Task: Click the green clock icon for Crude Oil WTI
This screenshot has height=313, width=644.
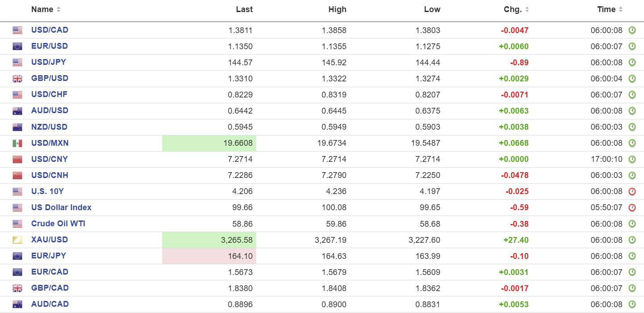Action: click(x=632, y=224)
